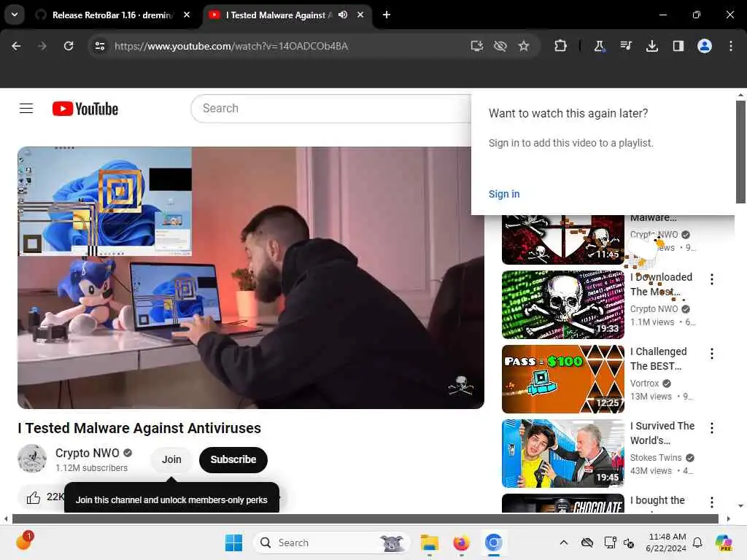This screenshot has height=560, width=747.
Task: Open Firefox from taskbar
Action: (461, 542)
